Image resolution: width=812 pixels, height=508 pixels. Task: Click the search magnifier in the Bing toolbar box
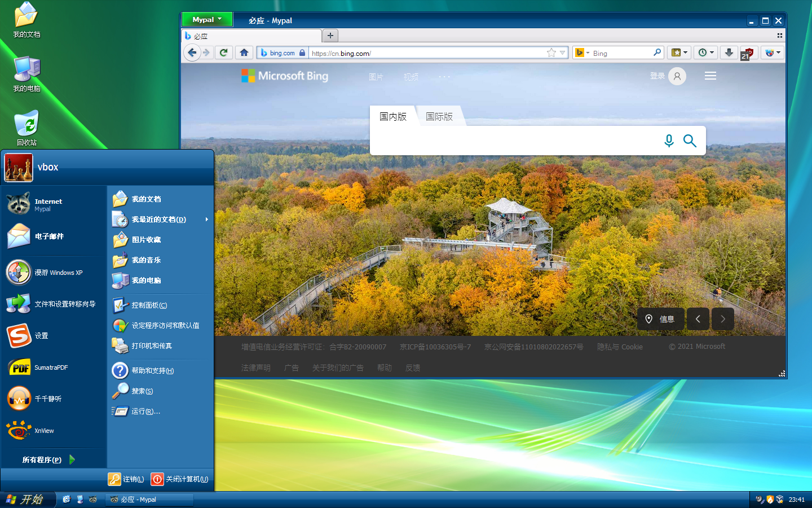click(x=657, y=52)
